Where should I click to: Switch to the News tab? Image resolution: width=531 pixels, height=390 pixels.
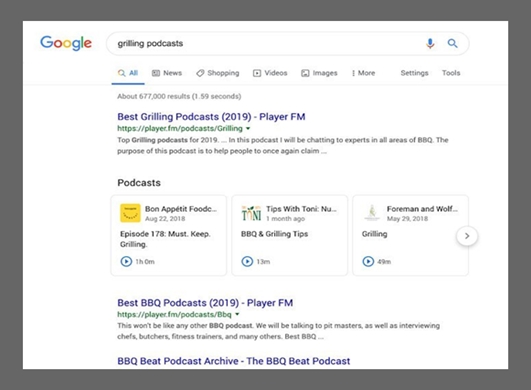167,73
